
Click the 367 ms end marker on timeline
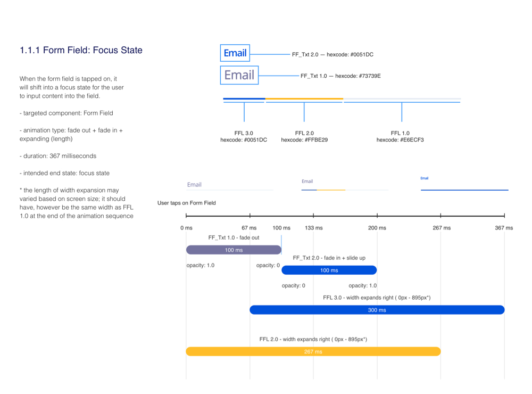coord(504,216)
